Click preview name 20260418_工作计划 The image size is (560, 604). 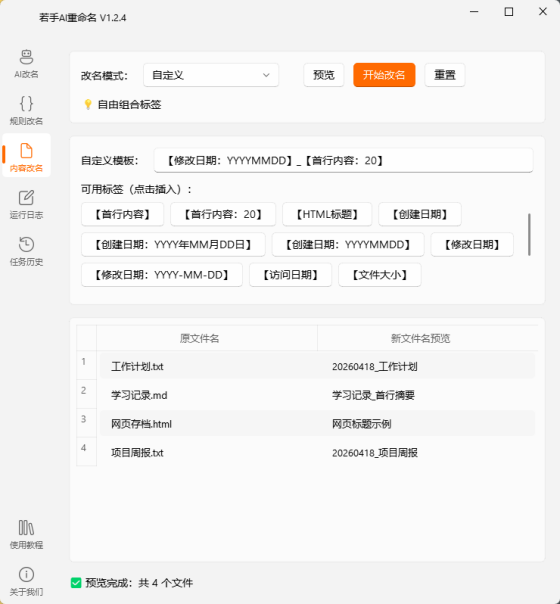pos(374,366)
